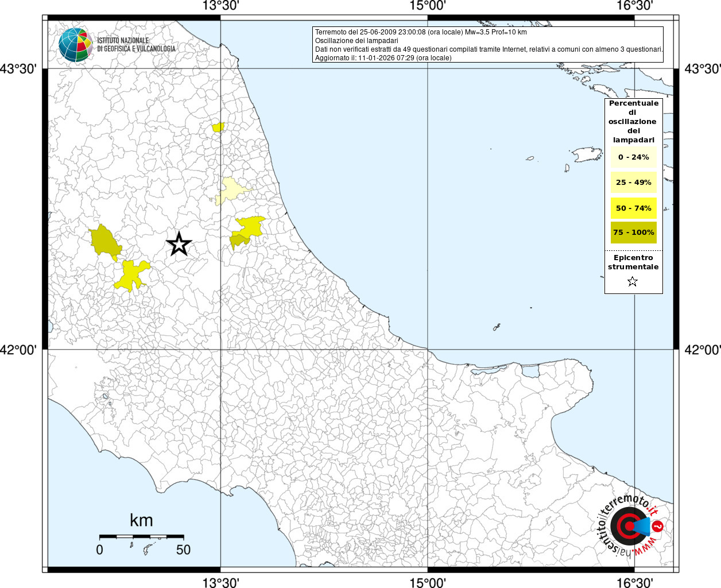Screen dimensions: 721x588
Task: Click the epicenter star on the map
Action: [179, 244]
